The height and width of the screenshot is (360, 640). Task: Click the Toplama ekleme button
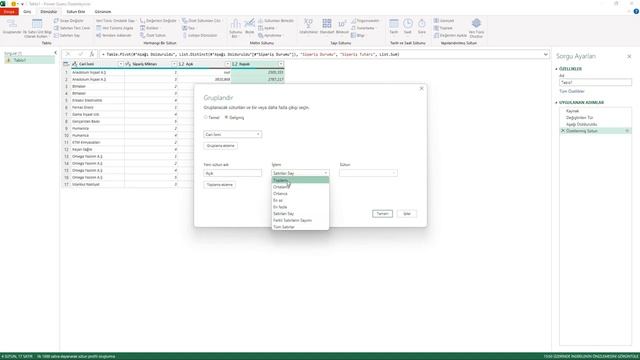tap(220, 185)
